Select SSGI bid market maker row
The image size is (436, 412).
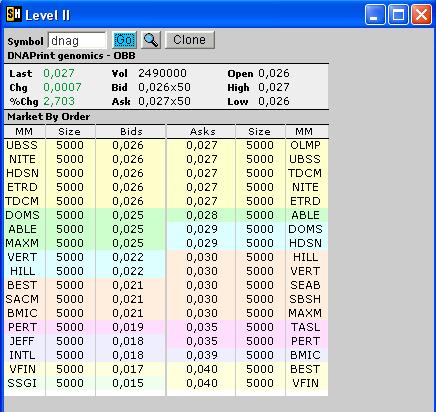[22, 383]
